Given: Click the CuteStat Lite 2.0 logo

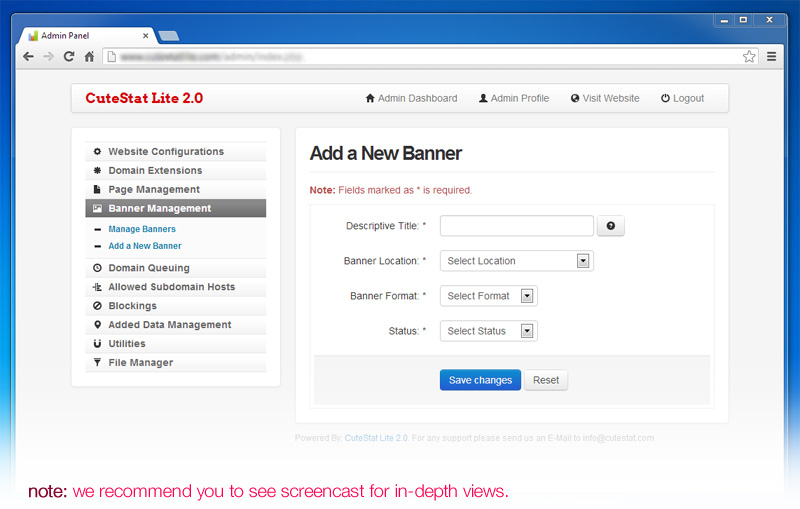Looking at the screenshot, I should pos(144,98).
